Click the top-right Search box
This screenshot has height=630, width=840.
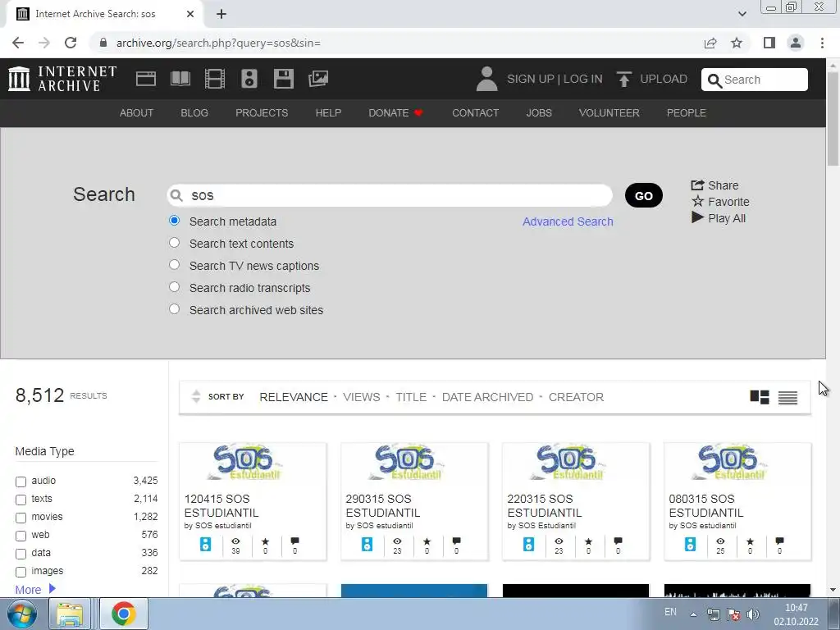tap(755, 80)
